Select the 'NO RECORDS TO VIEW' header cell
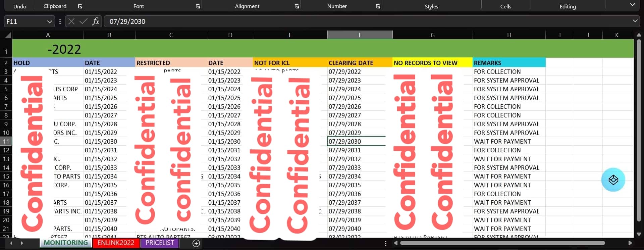644x250 pixels. pyautogui.click(x=433, y=63)
